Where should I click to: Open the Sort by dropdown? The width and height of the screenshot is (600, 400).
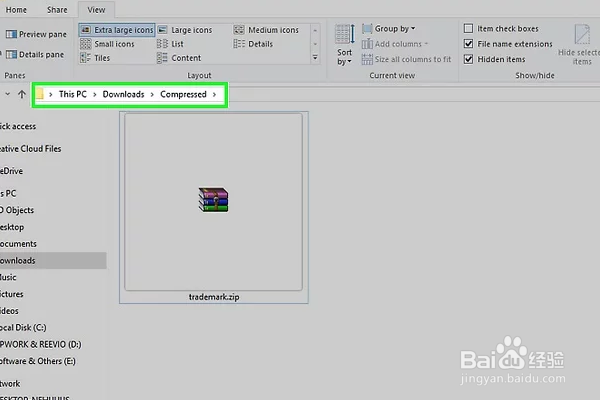point(345,45)
